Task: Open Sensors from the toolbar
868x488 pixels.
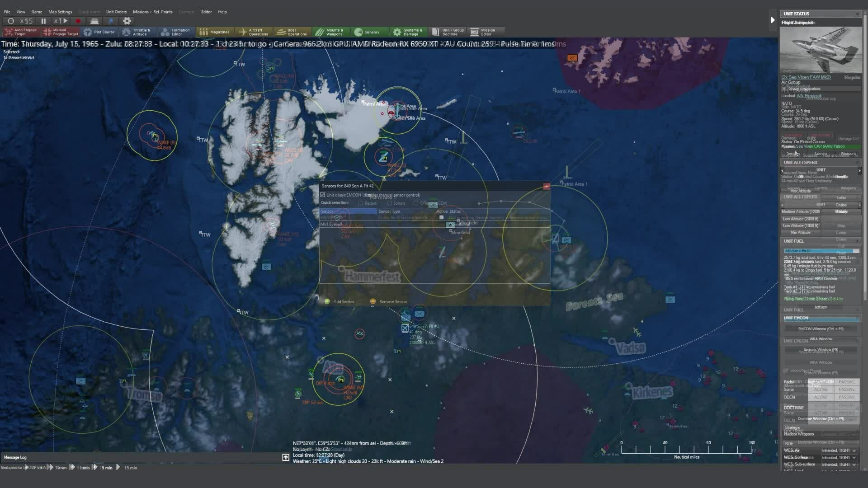Action: coord(369,32)
